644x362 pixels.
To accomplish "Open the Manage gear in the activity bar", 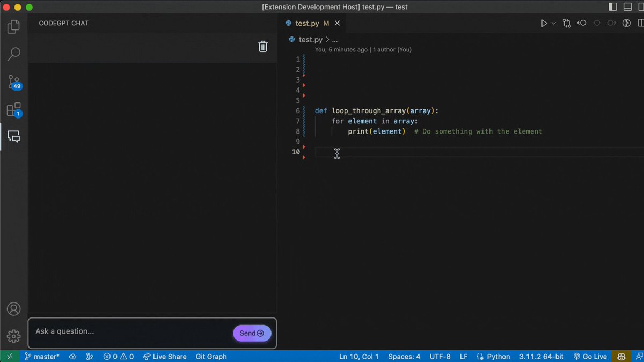I will click(x=14, y=336).
